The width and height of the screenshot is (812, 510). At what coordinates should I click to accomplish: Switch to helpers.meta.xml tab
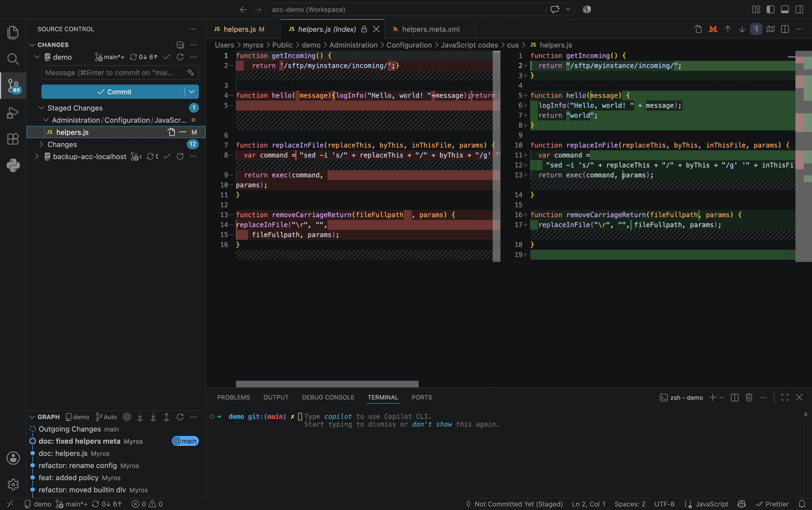430,29
